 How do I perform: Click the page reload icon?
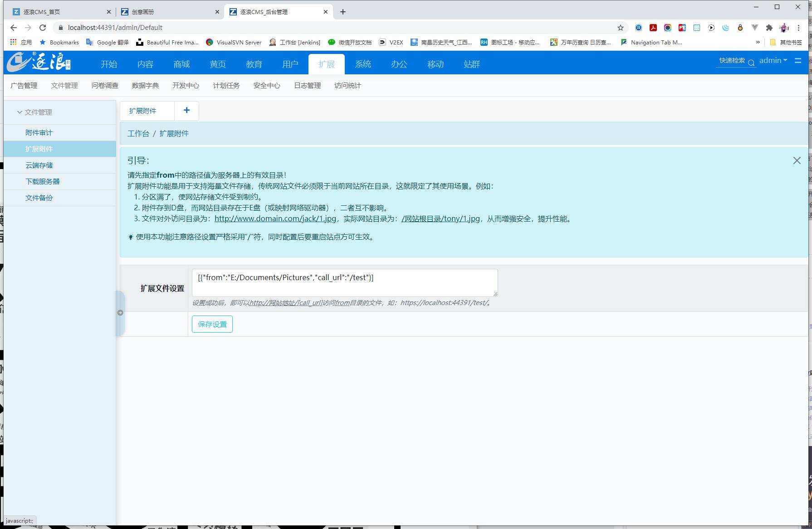[43, 28]
